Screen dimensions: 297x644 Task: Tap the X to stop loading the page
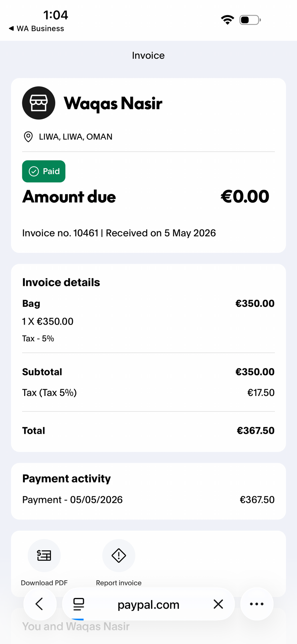(218, 604)
